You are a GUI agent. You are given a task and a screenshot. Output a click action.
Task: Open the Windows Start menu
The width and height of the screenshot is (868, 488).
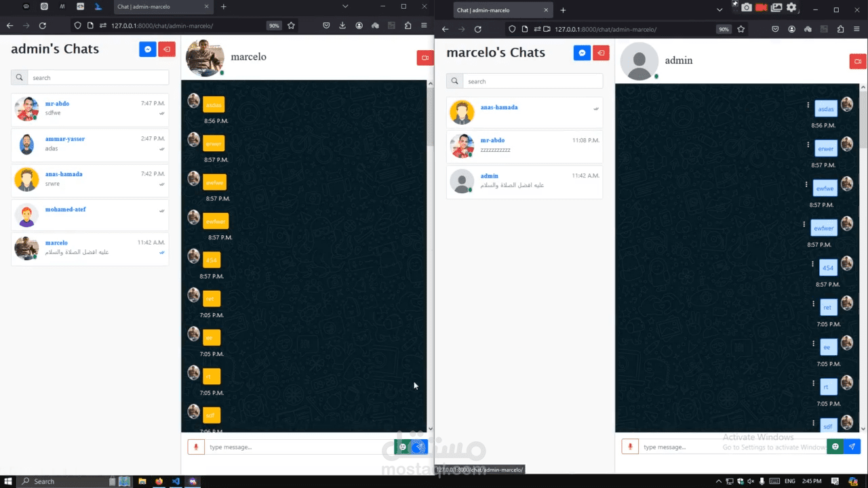click(x=7, y=481)
